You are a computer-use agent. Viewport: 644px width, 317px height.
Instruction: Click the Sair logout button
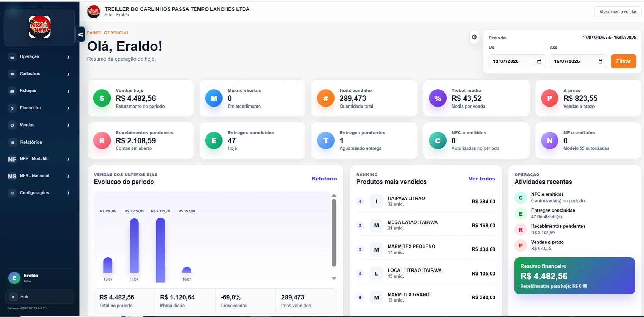[x=39, y=297]
